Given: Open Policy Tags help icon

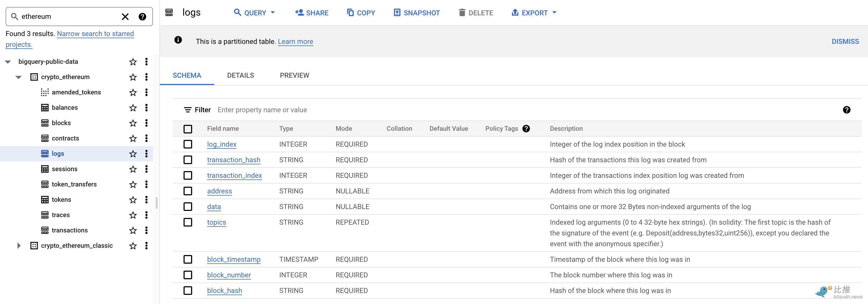Looking at the screenshot, I should pyautogui.click(x=526, y=129).
